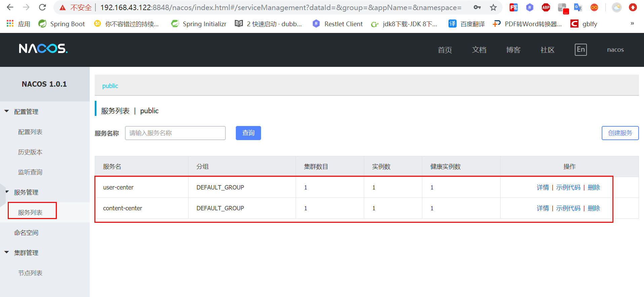Viewport: 644px width, 297px height.
Task: Open 命名空间 in the sidebar
Action: (x=26, y=232)
